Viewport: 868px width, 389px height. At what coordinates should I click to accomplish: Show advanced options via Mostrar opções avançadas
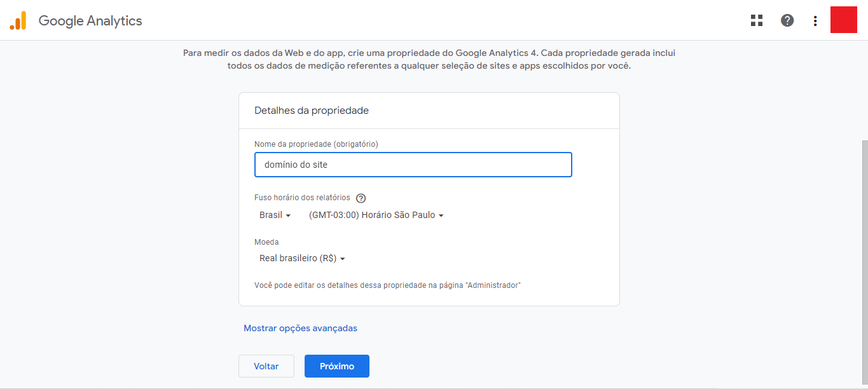tap(300, 329)
